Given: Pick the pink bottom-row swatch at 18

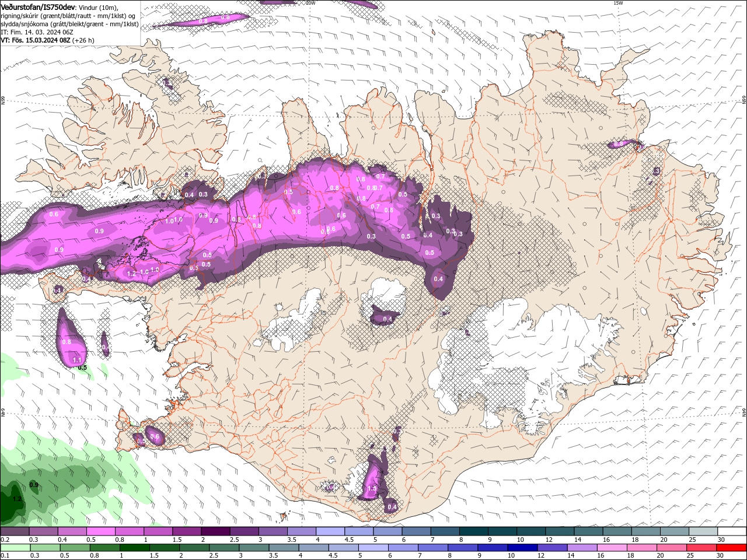Looking at the screenshot, I should tap(642, 548).
